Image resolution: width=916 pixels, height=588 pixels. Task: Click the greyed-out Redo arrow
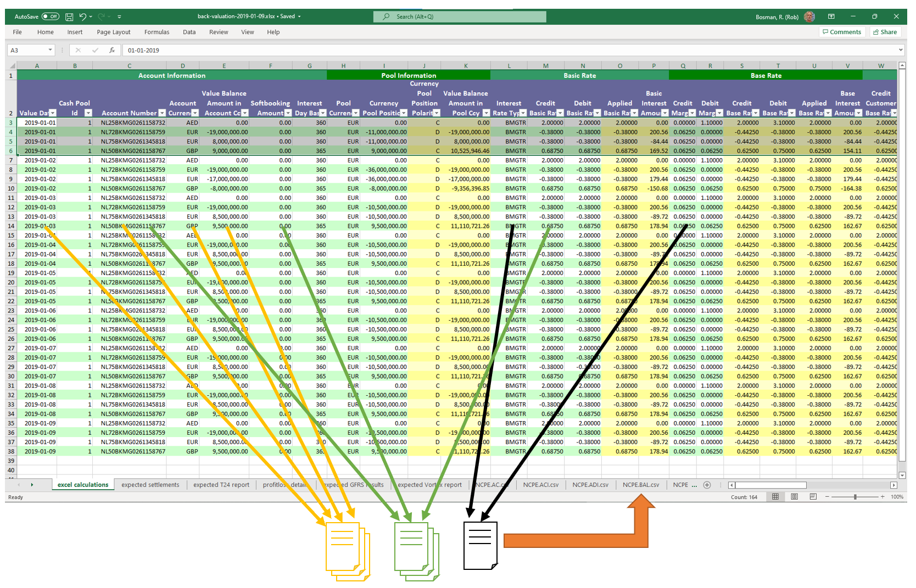click(x=101, y=16)
